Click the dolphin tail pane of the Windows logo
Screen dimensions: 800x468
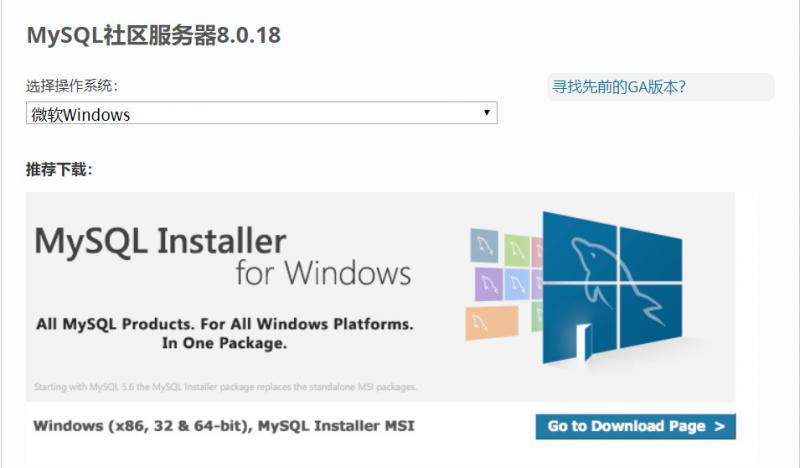click(651, 315)
